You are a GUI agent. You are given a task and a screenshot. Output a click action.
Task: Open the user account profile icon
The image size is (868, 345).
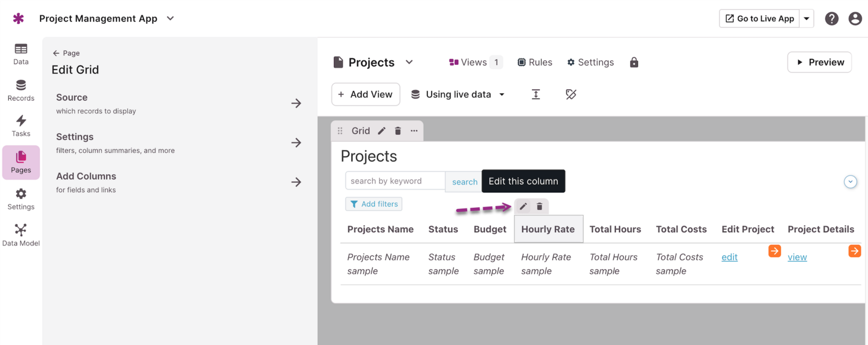(855, 19)
